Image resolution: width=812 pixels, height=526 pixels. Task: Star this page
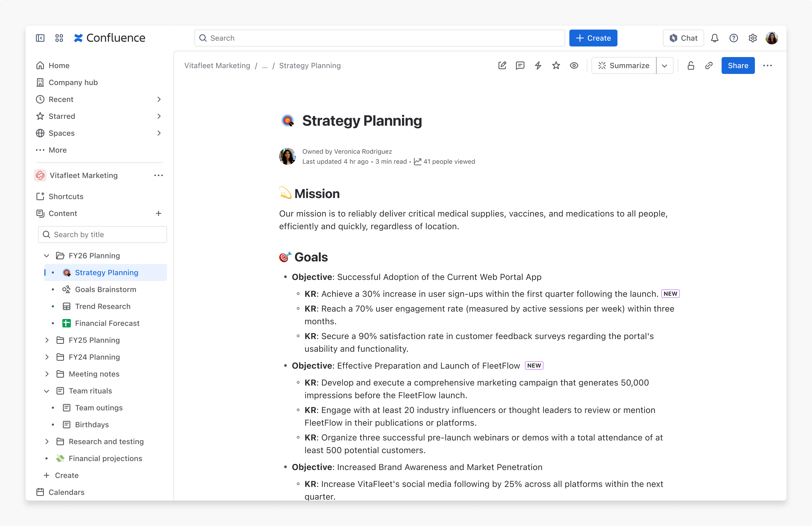pyautogui.click(x=556, y=65)
